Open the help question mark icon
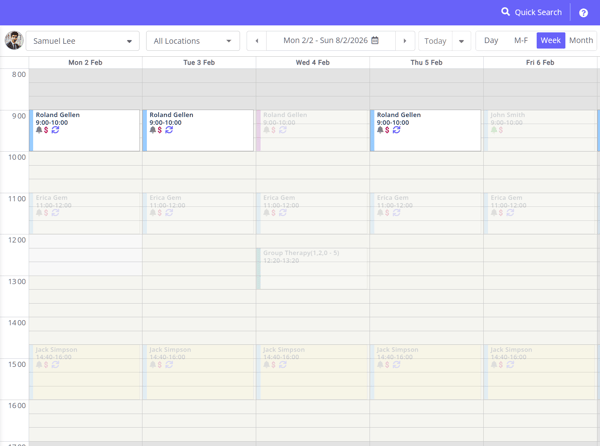Image resolution: width=600 pixels, height=446 pixels. (x=584, y=13)
